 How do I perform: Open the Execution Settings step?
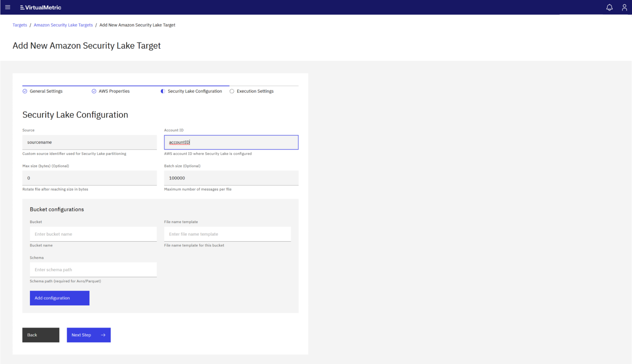255,91
